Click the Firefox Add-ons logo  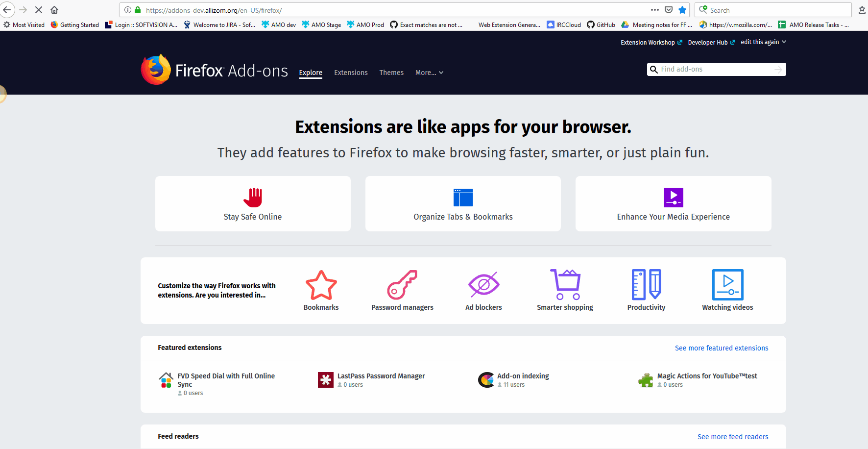click(215, 70)
